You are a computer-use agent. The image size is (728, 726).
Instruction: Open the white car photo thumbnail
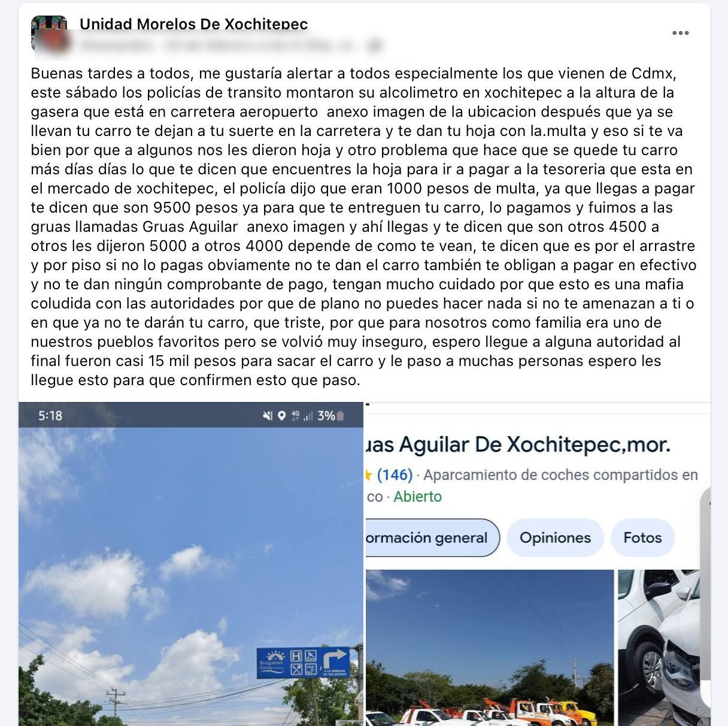tap(659, 648)
